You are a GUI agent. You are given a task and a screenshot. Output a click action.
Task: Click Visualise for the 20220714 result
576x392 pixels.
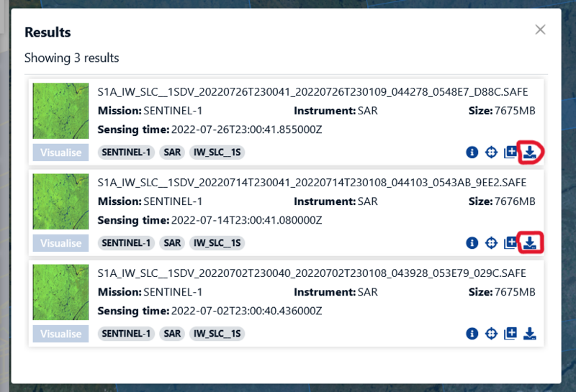click(x=60, y=243)
